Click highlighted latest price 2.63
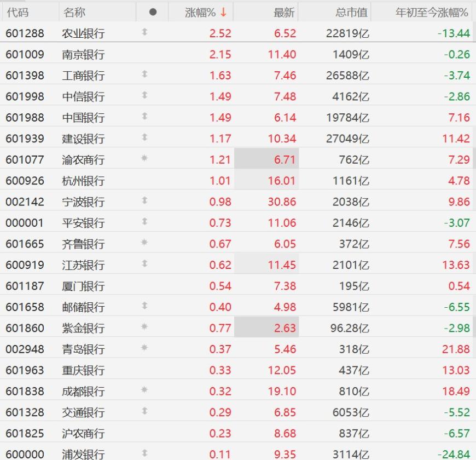Viewport: 476px width, 460px height. 285,328
